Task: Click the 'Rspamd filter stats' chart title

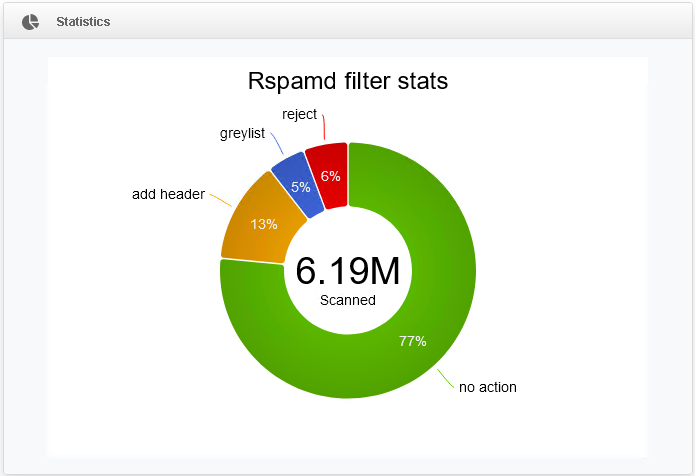Action: (x=347, y=81)
